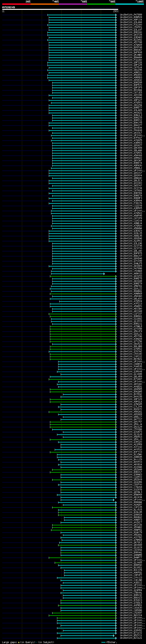Select UniRef100_A7QAU9 row label
Viewport: 146px width, 644px height.
[x=131, y=45]
